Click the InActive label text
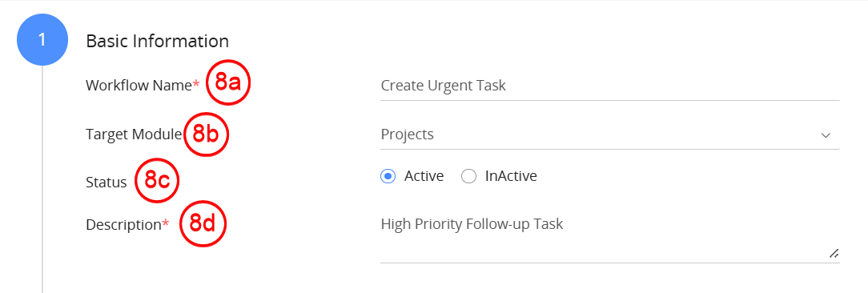The height and width of the screenshot is (293, 868). click(x=511, y=176)
